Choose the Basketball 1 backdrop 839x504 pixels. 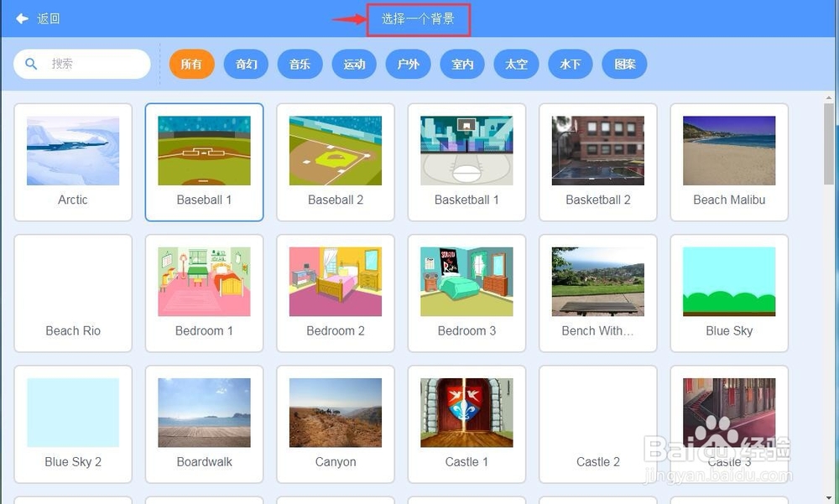coord(466,162)
